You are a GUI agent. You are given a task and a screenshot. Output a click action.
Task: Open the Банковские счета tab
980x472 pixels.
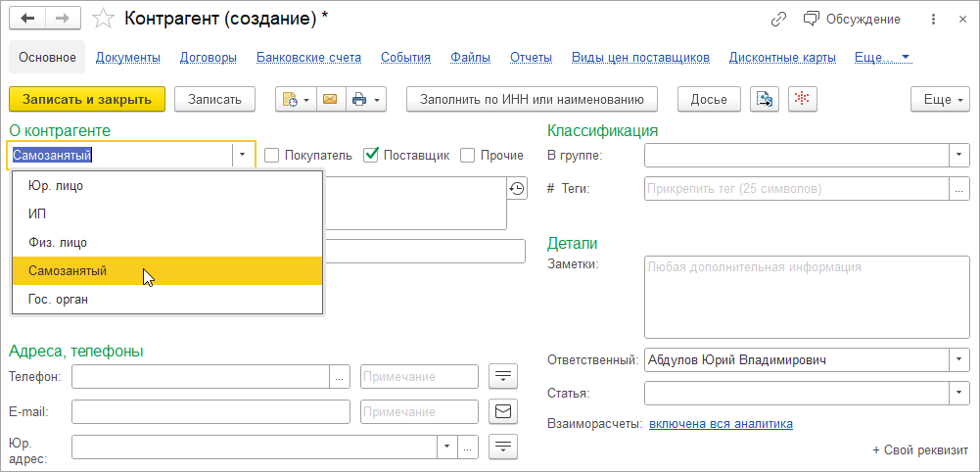308,58
